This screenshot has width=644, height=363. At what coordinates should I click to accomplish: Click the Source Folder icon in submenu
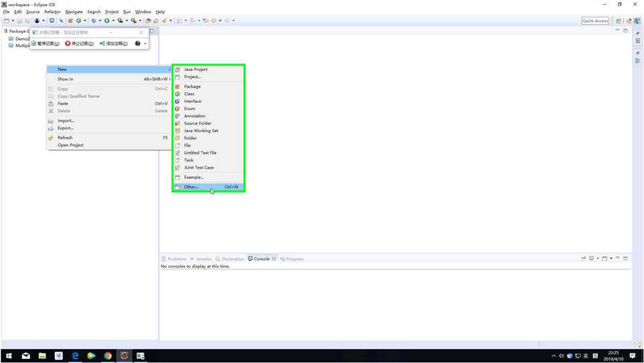[x=177, y=123]
